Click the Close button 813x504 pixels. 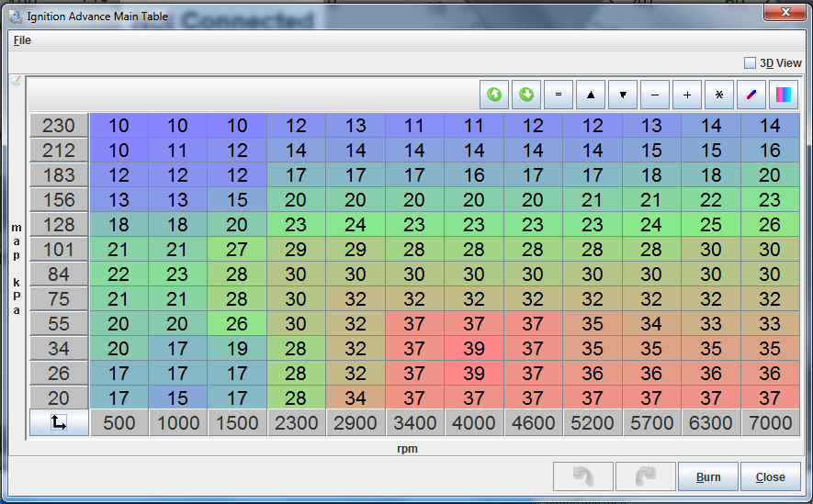[770, 477]
